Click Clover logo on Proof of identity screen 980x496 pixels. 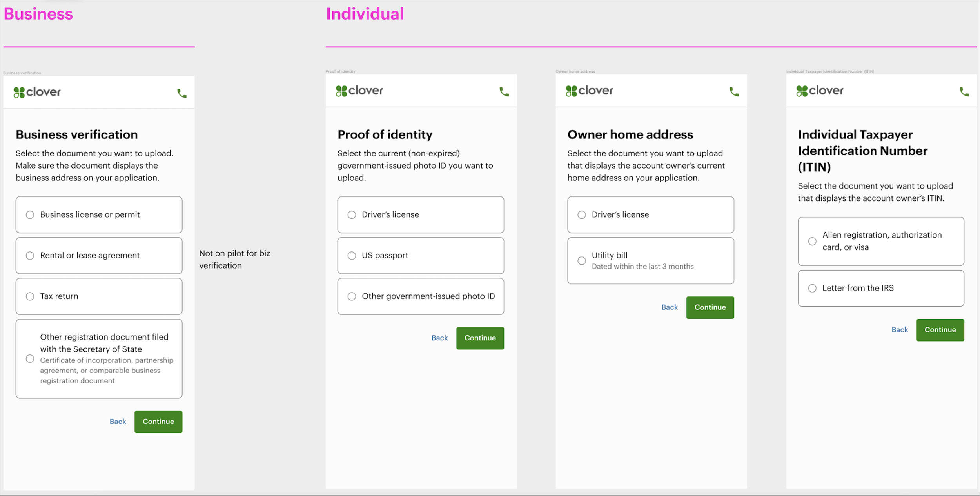(x=359, y=91)
